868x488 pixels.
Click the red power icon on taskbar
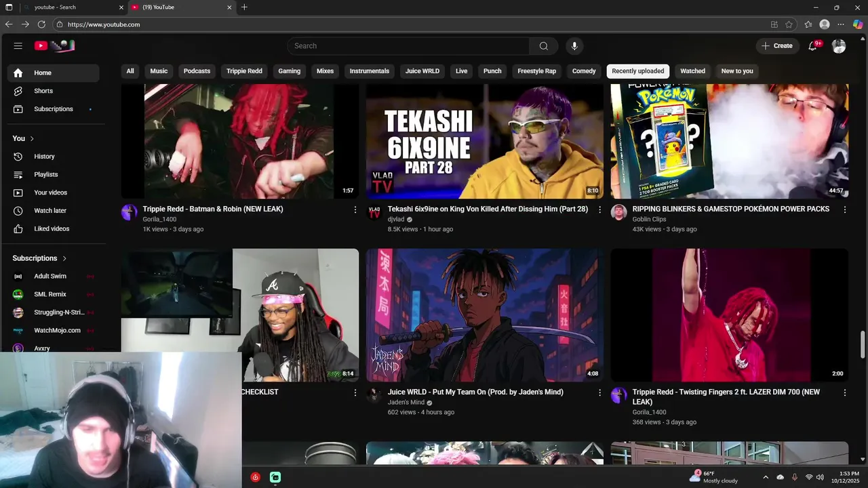[255, 477]
